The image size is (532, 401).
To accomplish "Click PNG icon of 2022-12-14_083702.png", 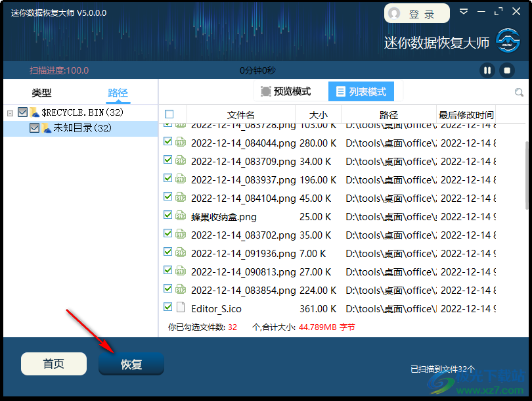I will pos(181,234).
